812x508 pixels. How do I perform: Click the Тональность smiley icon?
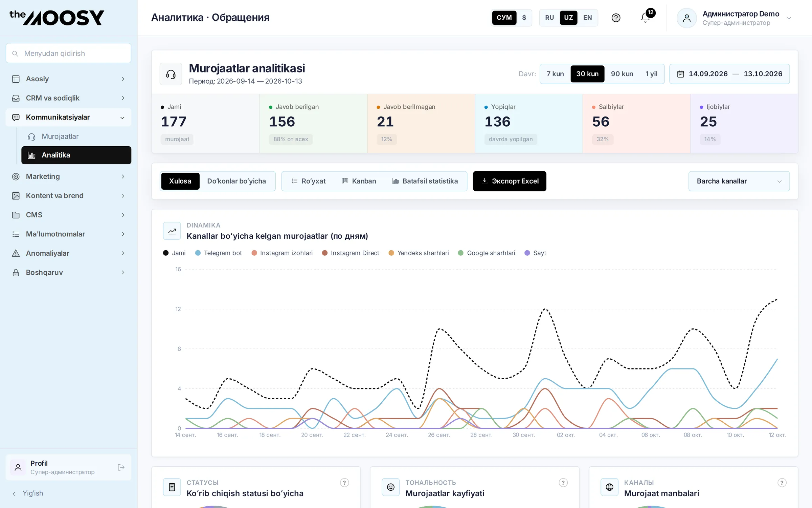pyautogui.click(x=391, y=487)
